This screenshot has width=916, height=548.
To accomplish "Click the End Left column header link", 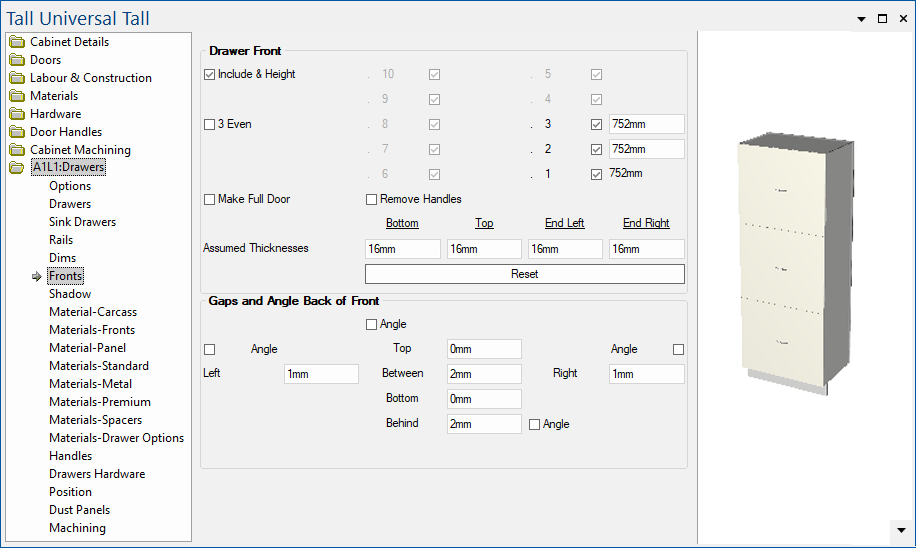I will 565,223.
